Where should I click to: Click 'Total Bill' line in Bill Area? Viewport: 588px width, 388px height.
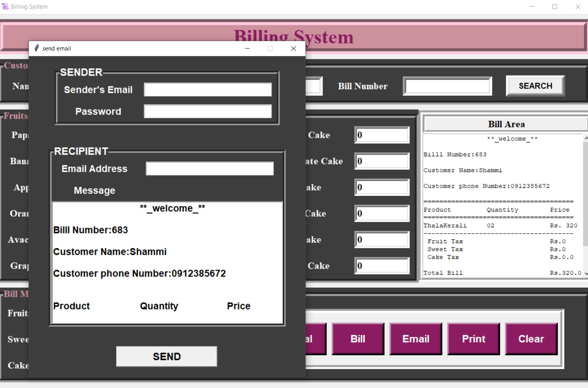click(502, 273)
